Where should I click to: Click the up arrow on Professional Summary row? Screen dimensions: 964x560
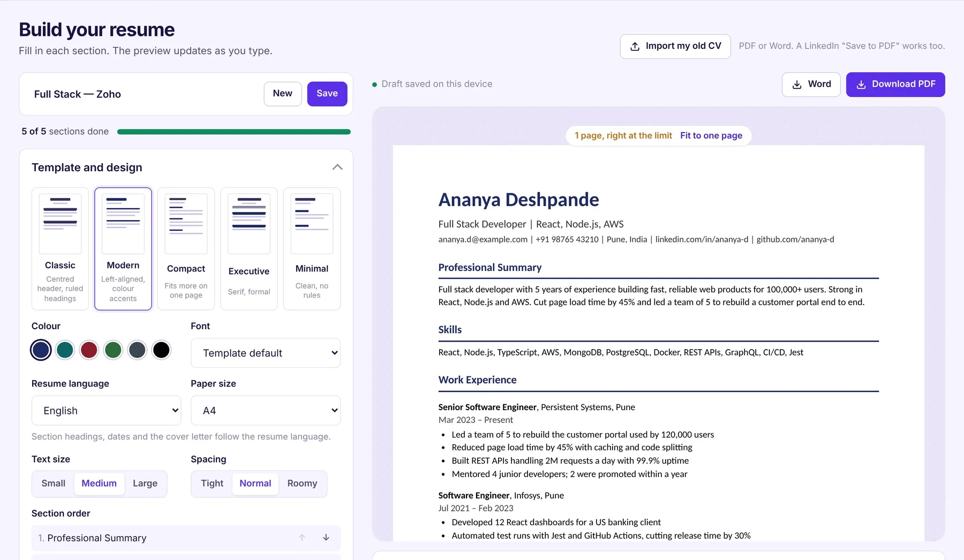pos(302,538)
